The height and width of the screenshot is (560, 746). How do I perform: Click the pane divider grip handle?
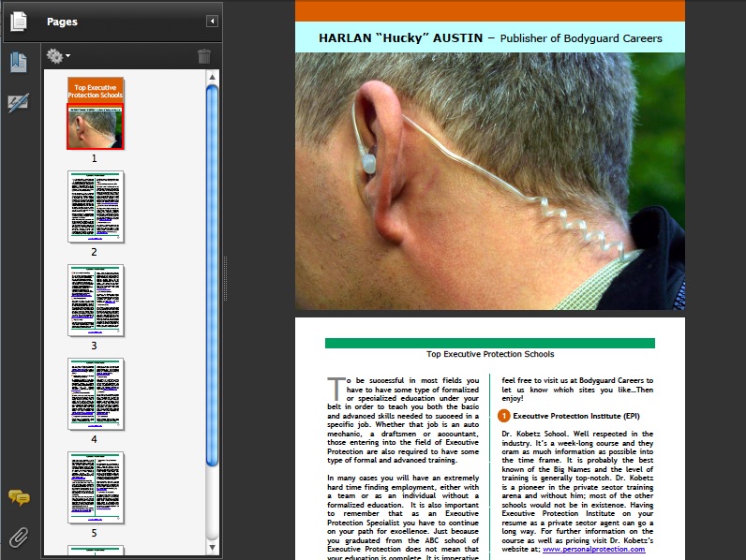point(226,278)
